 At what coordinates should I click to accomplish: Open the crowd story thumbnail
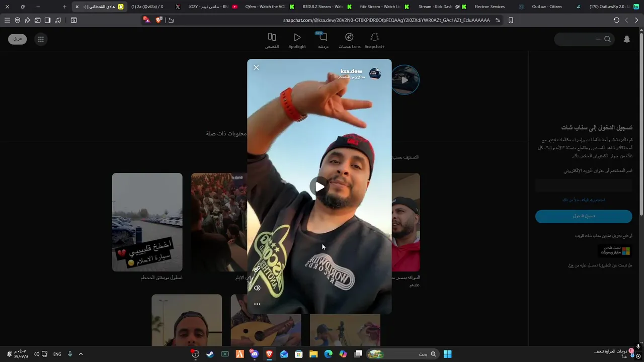tap(219, 222)
